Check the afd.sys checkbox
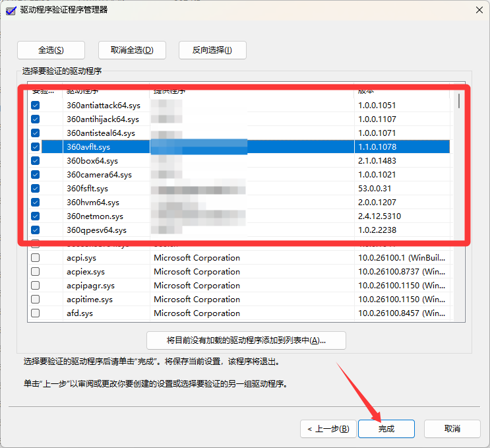Viewport: 490px width, 448px height. 36,313
